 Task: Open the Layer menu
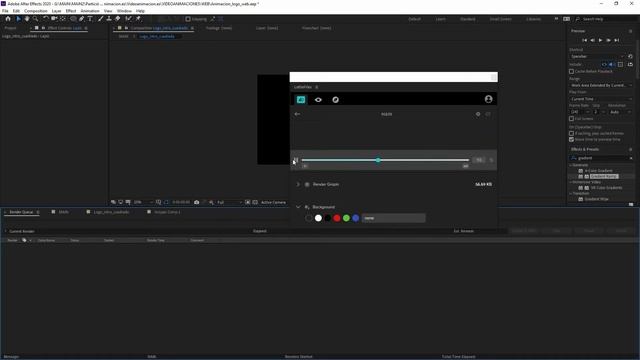[x=56, y=11]
